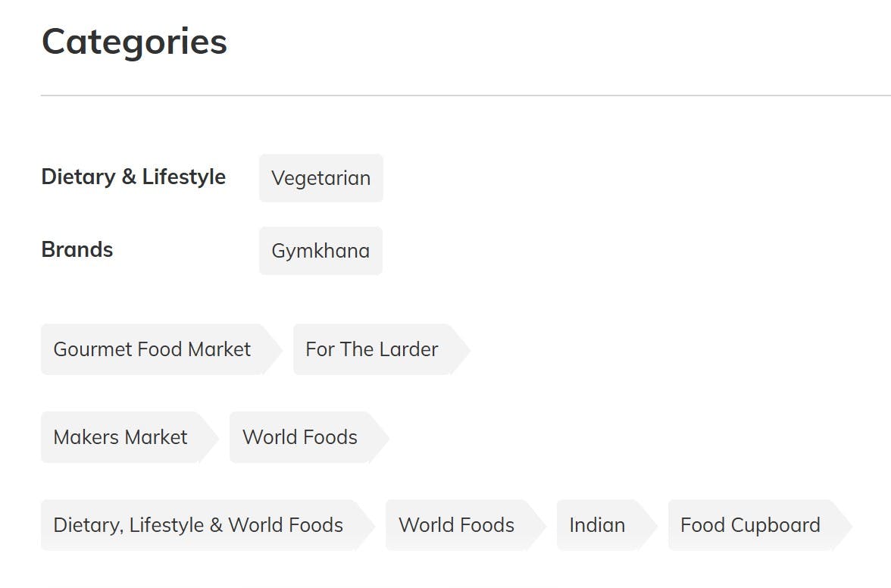Navigate to the Food Cupboard category
Image resolution: width=891 pixels, height=588 pixels.
point(750,525)
